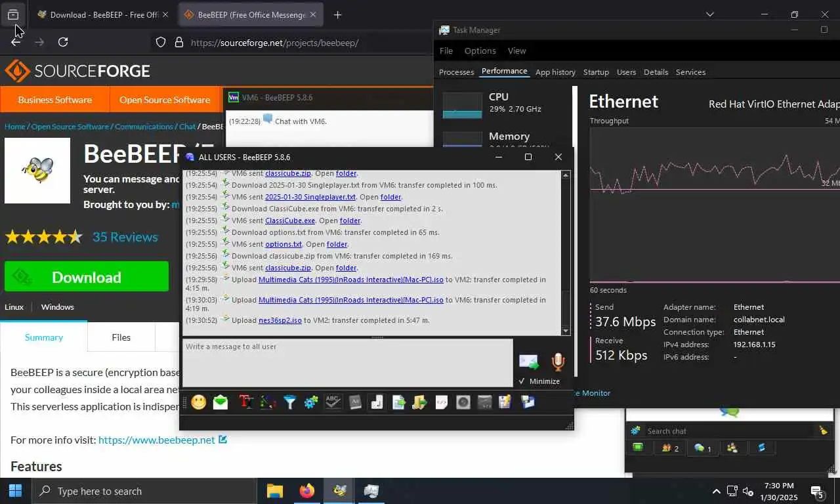Click the green Download button on SourceForge
840x504 pixels.
(87, 277)
